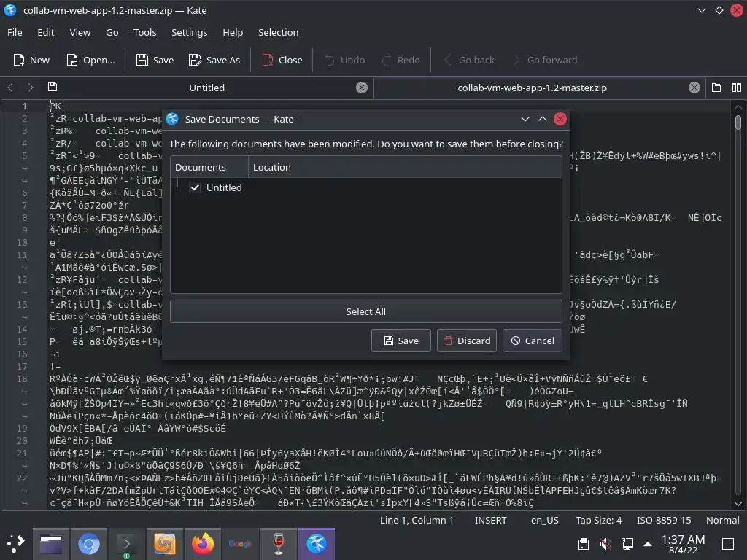Open the Normal highlighting mode selector
This screenshot has height=560, width=747.
point(723,520)
